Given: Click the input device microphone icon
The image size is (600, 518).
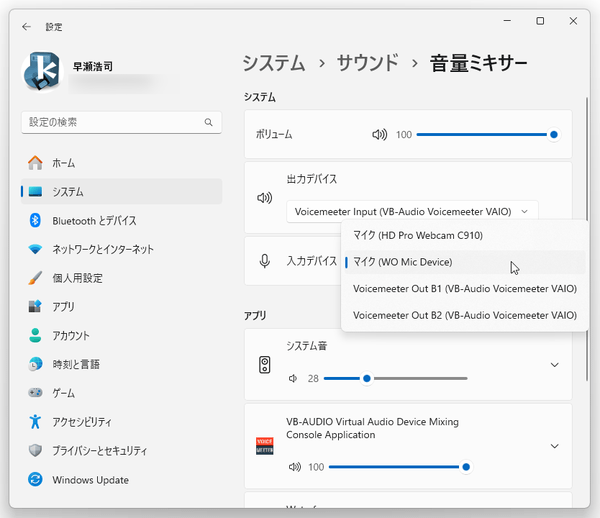Looking at the screenshot, I should 264,261.
